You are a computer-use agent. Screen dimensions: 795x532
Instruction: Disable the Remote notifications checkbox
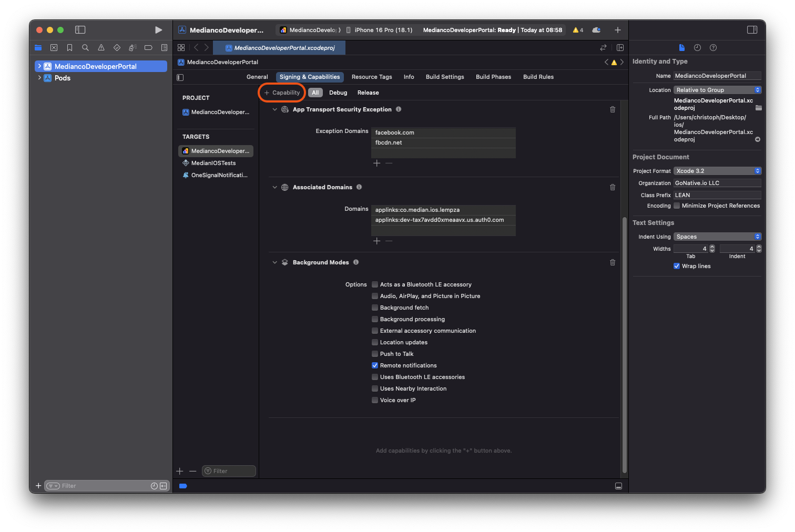pos(375,365)
